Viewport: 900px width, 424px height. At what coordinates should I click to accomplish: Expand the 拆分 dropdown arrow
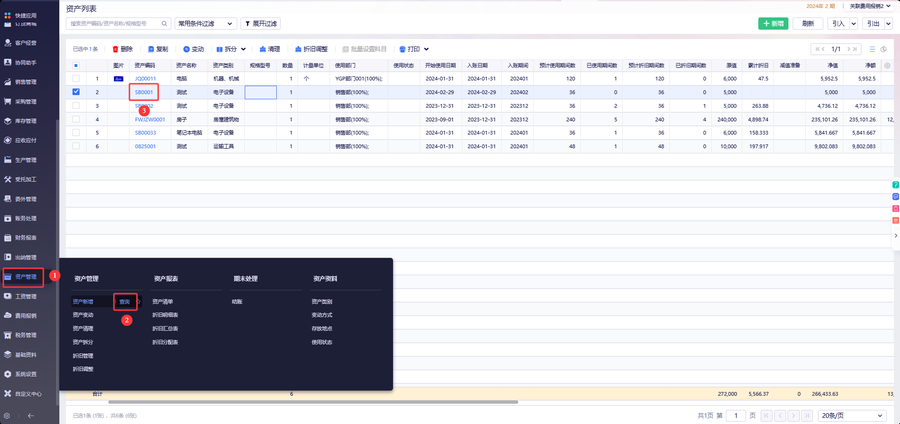(243, 49)
